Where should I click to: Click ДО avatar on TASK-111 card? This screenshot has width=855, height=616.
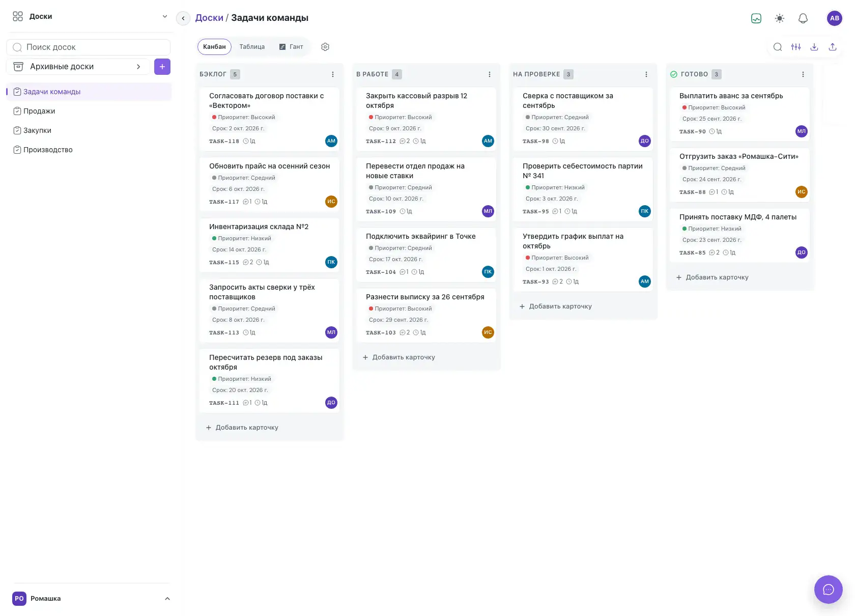331,403
